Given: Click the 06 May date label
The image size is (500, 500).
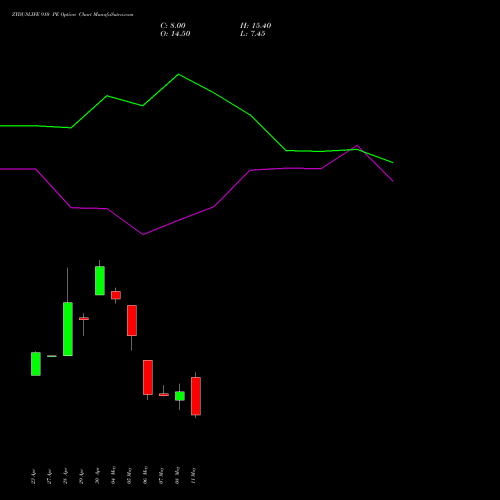Looking at the screenshot, I should click(145, 475).
